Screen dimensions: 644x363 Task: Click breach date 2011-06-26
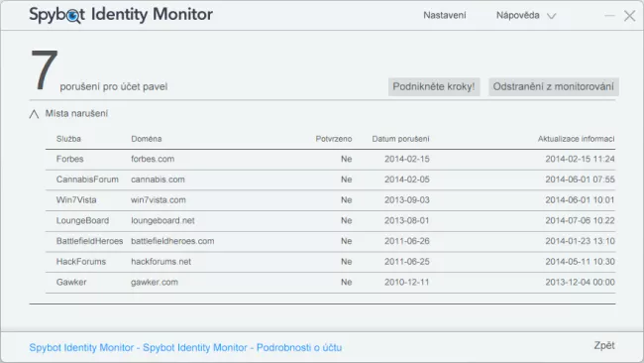point(406,241)
